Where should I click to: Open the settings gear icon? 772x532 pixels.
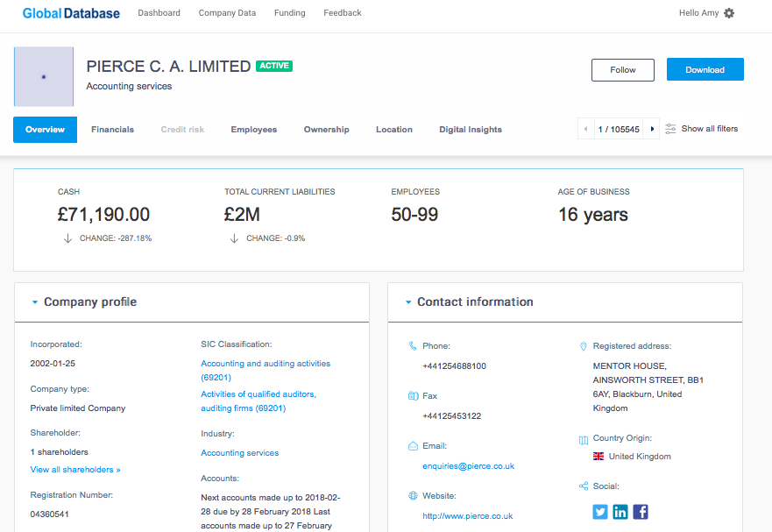click(x=729, y=13)
